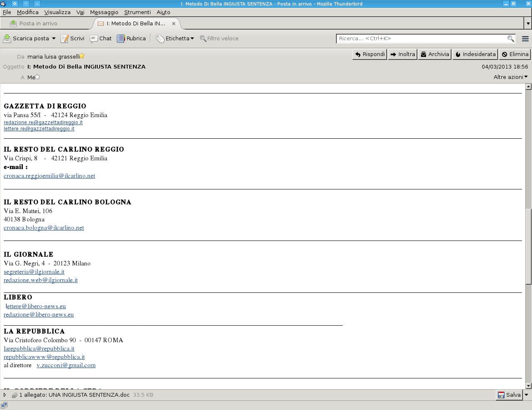Image resolution: width=532 pixels, height=410 pixels.
Task: Click the magnifier icon in the search box
Action: (x=510, y=39)
